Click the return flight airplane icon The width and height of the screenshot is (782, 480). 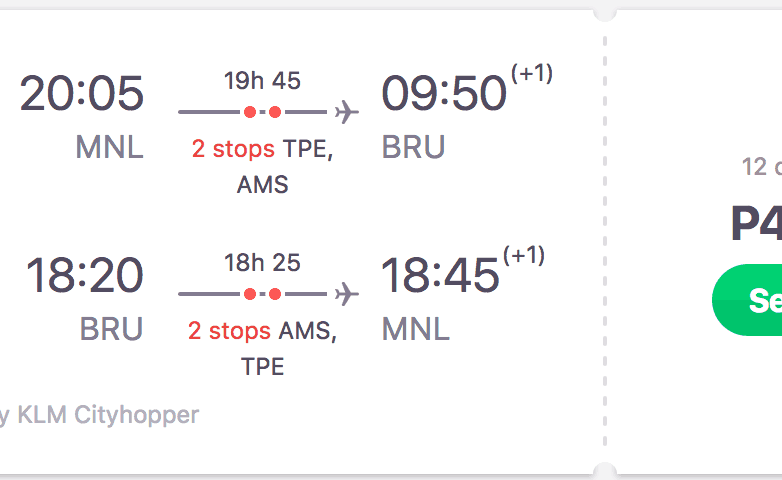[x=347, y=294]
